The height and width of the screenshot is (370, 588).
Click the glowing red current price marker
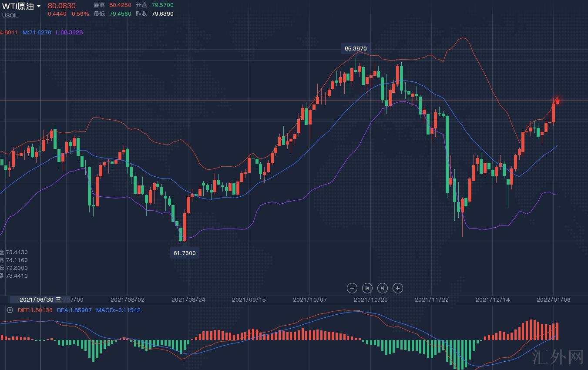(557, 101)
